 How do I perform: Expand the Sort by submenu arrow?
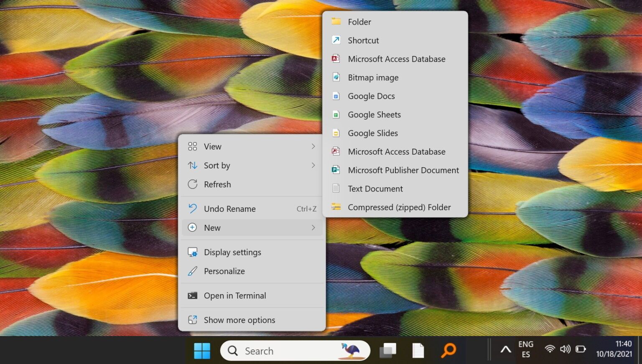point(313,165)
